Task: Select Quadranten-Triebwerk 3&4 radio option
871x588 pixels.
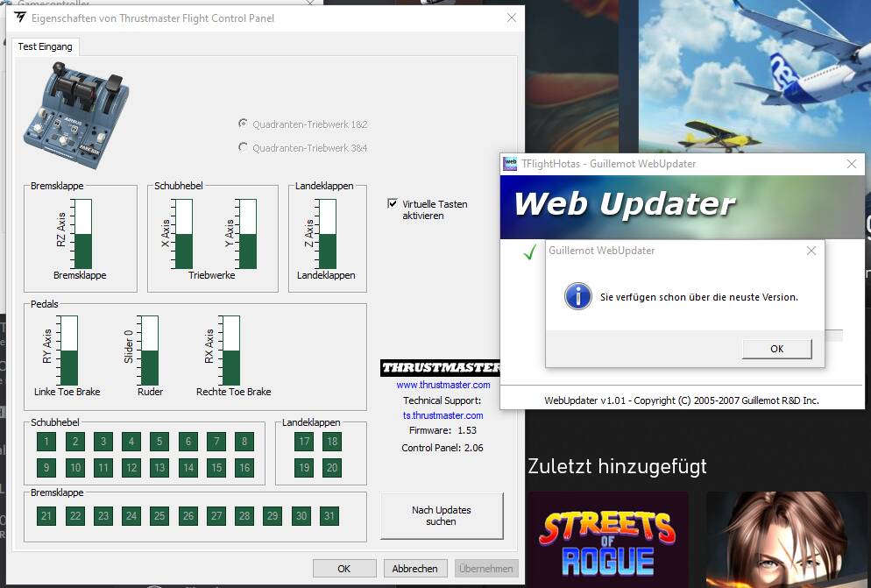Action: [x=243, y=147]
